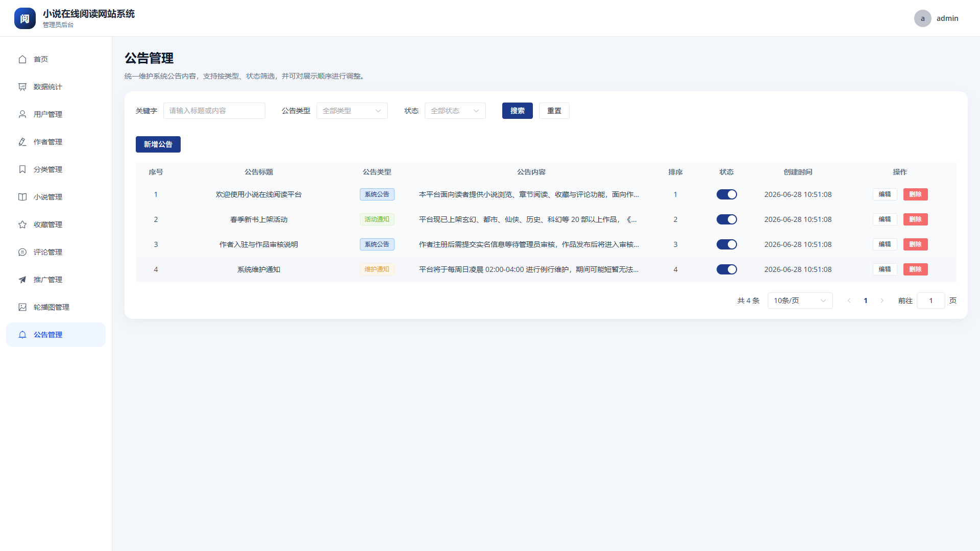Click the title 春季新书上架活动
This screenshot has width=980, height=551.
(x=259, y=219)
